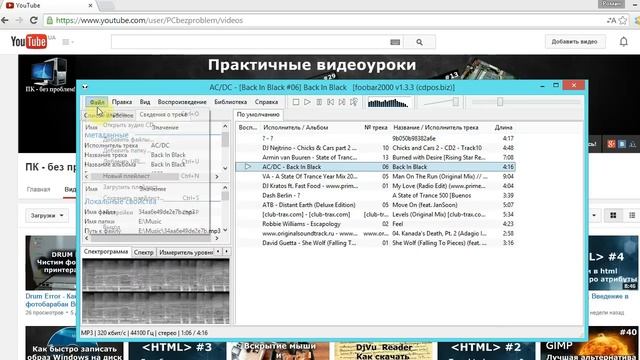The image size is (640, 360).
Task: Open the Drum Error video link
Action: click(x=51, y=300)
